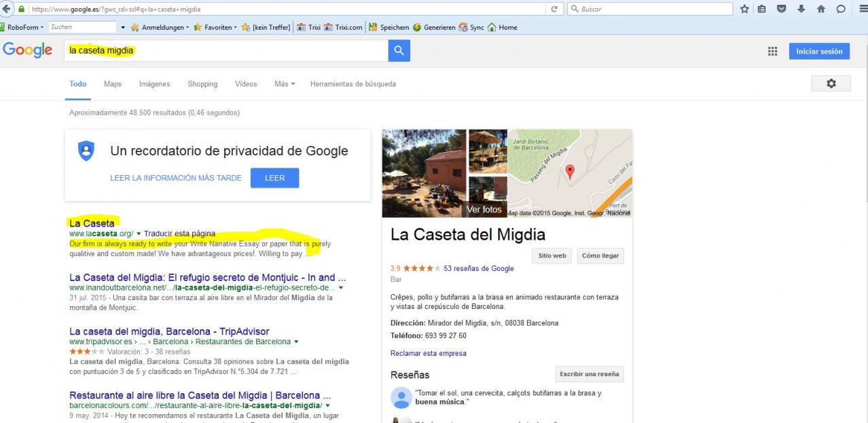
Task: Open Restaurante al aire libre result
Action: pyautogui.click(x=200, y=395)
